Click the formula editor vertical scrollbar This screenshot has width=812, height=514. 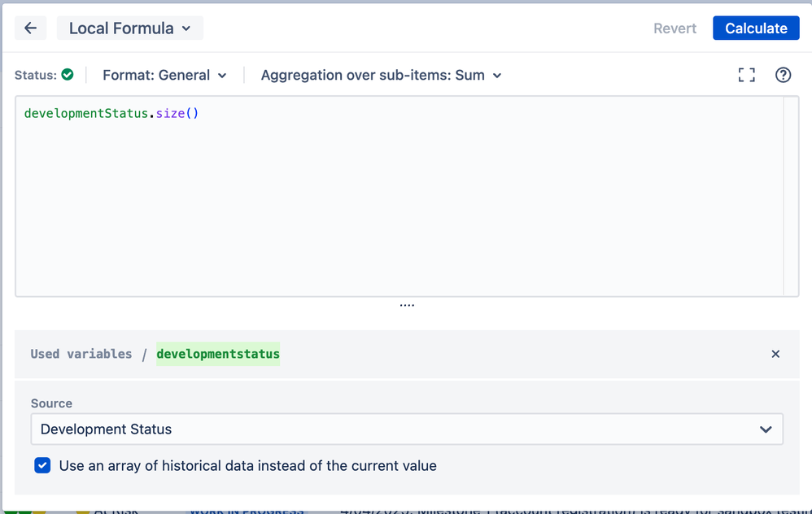(x=791, y=196)
